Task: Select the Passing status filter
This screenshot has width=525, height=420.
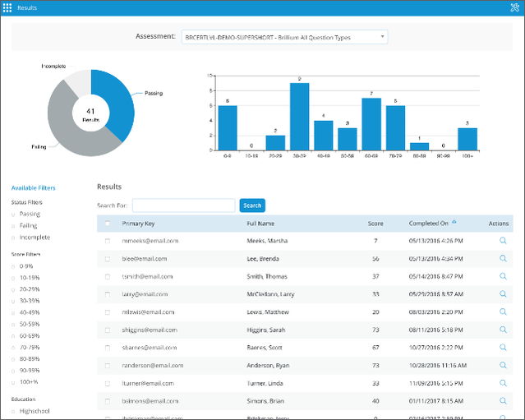Action: click(13, 215)
